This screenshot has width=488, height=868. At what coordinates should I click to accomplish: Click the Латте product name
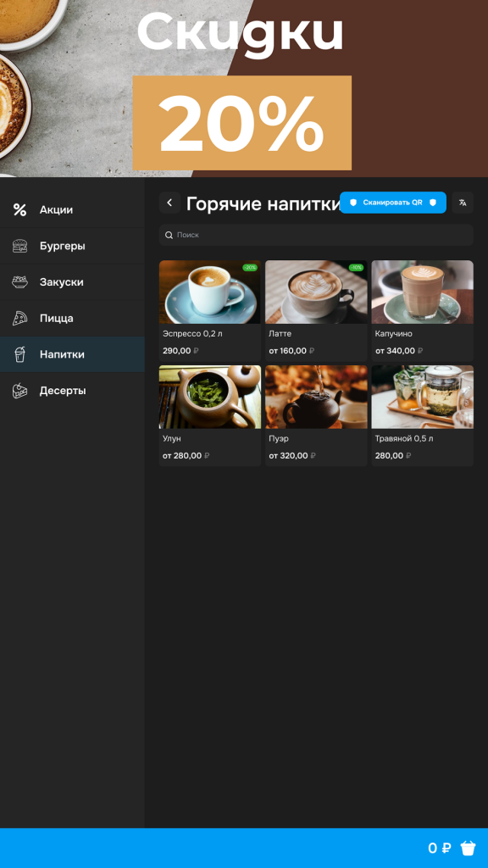coord(280,334)
